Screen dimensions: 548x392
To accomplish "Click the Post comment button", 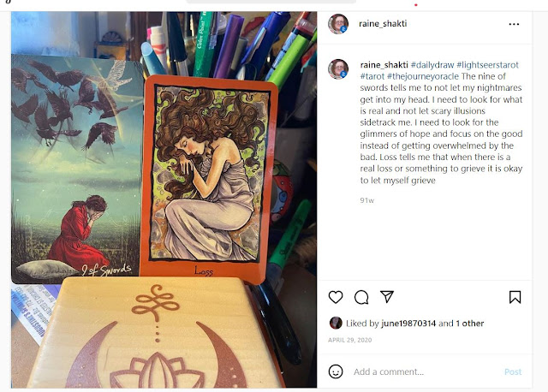I will (x=513, y=371).
